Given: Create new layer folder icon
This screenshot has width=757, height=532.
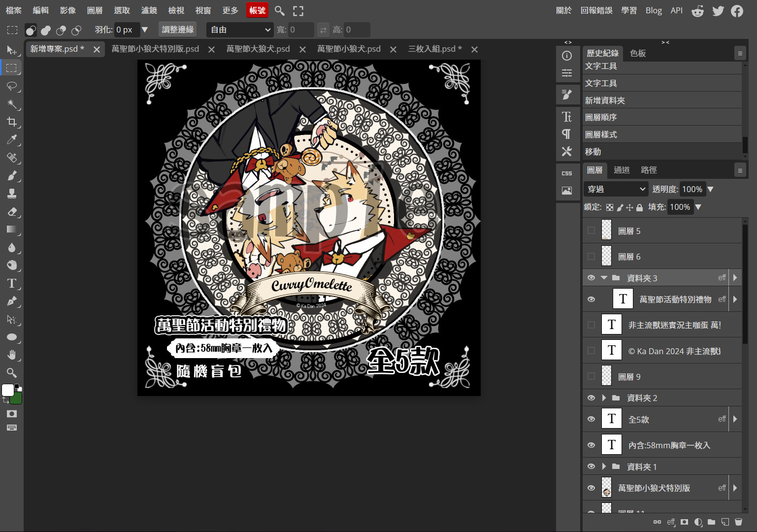Looking at the screenshot, I should 712,522.
